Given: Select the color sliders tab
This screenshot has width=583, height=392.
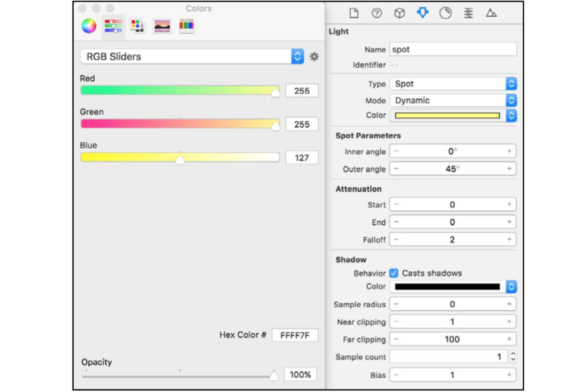Looking at the screenshot, I should [x=113, y=26].
